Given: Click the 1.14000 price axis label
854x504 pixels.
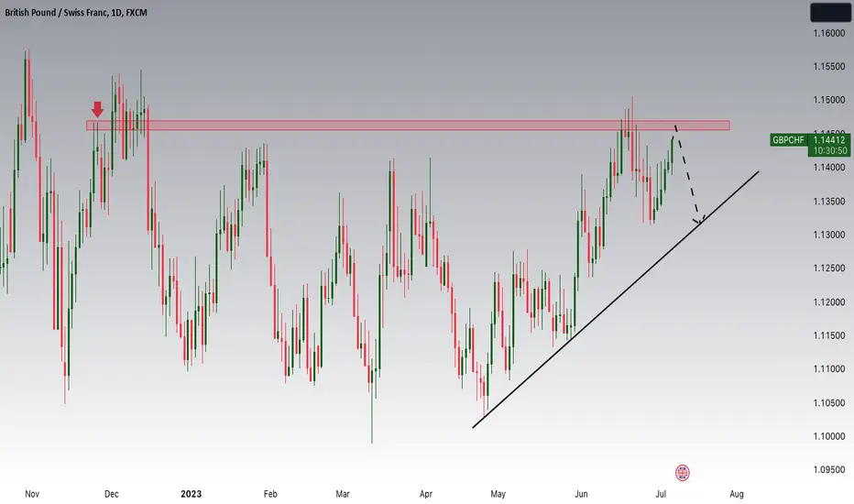Looking at the screenshot, I should coord(829,168).
